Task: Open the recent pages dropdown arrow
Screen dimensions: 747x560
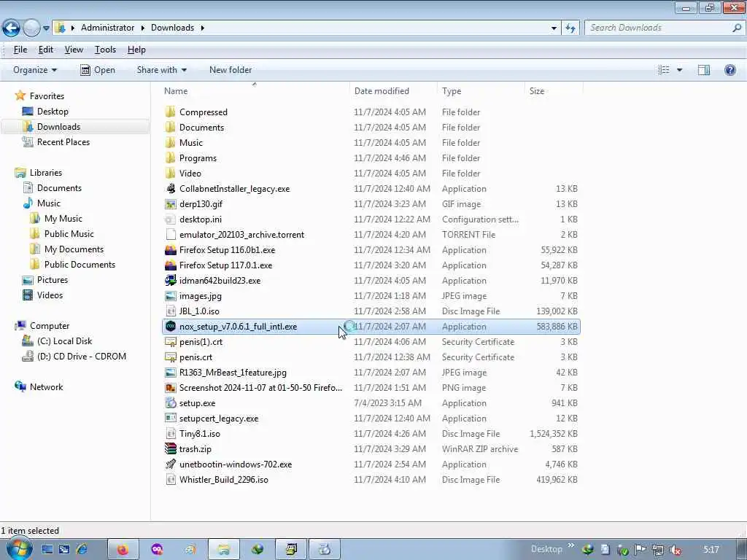Action: [x=46, y=28]
